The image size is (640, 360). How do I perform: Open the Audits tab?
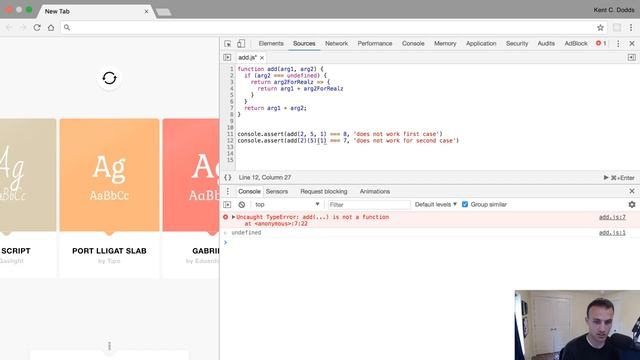coord(546,44)
